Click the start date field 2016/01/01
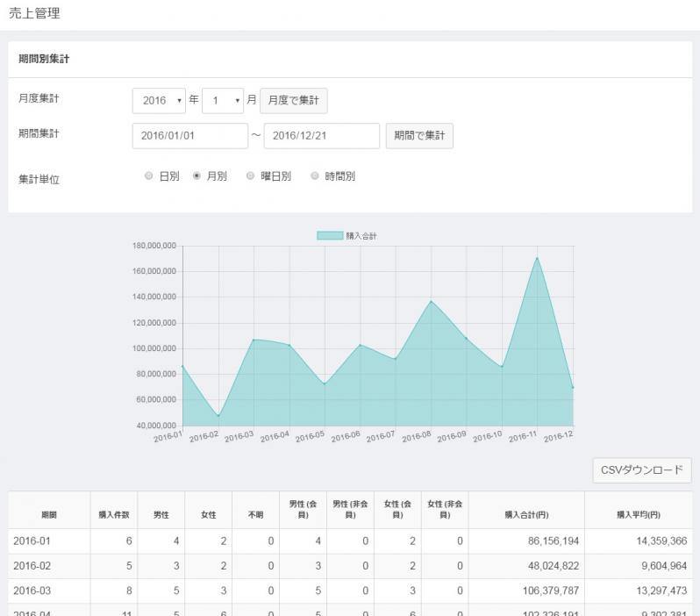Screen dimensions: 700x616 pos(190,136)
